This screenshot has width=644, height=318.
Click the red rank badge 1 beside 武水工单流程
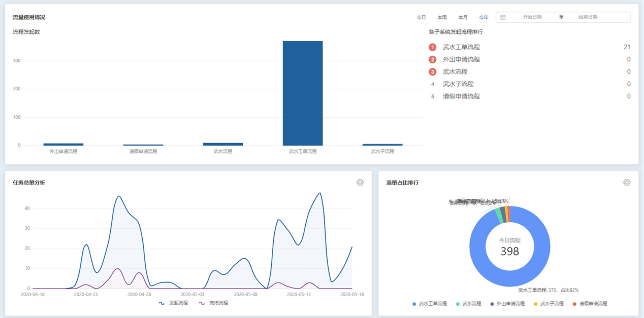[x=433, y=47]
